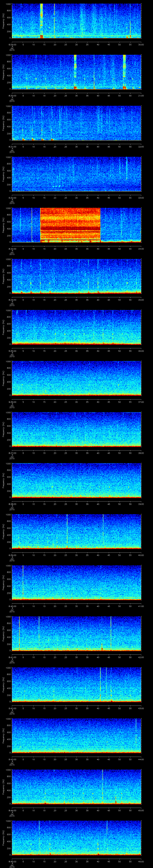
Task: Click Frequency (Hz) axis label of 8:29 spectrogram
Action: [3, 21]
